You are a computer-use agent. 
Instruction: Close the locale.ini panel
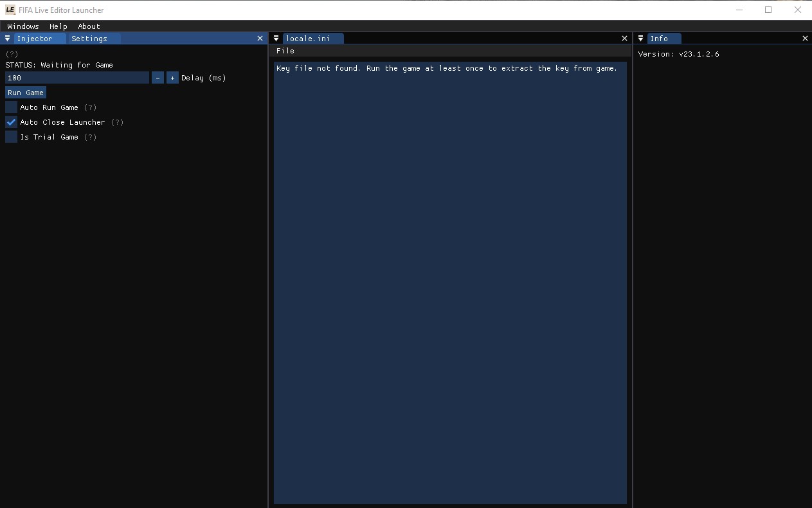click(x=624, y=39)
